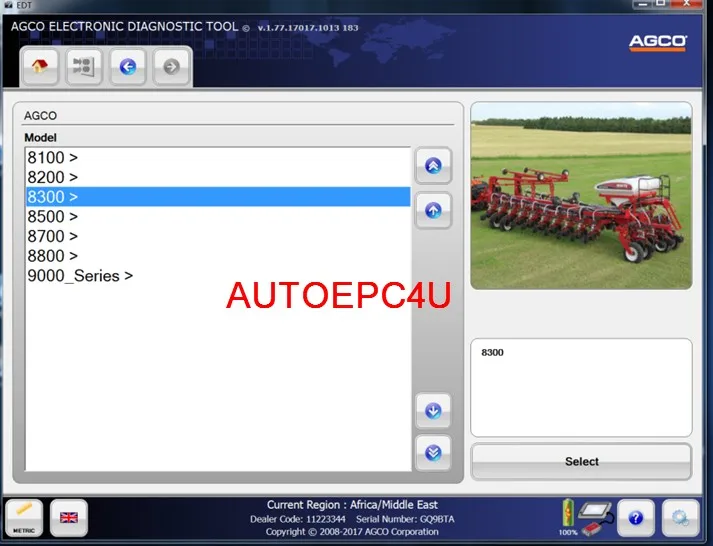Click the Serial Number GQ9BTA text

pos(405,519)
